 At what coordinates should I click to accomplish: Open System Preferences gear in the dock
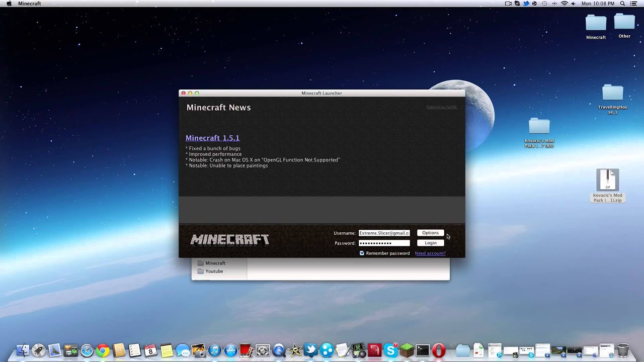pyautogui.click(x=263, y=350)
